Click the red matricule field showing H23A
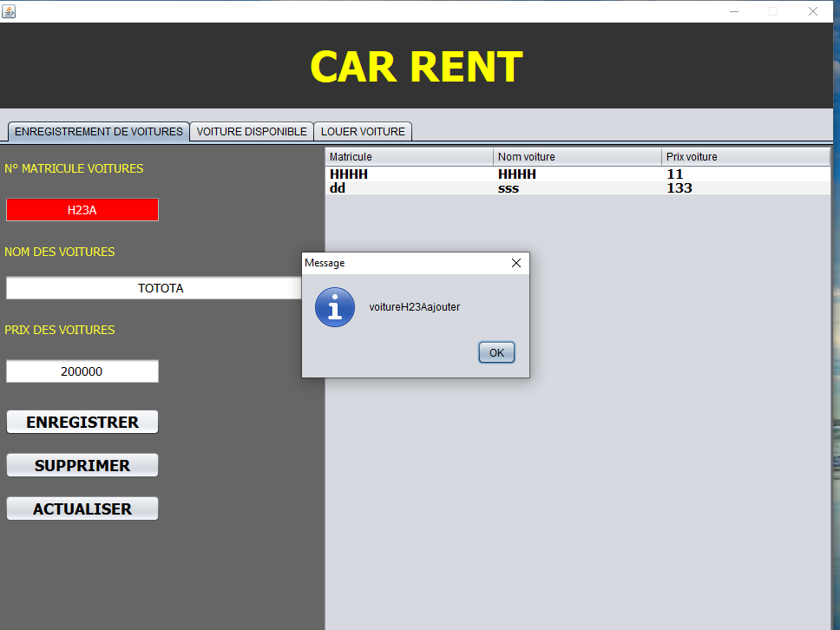The image size is (840, 630). pos(82,210)
